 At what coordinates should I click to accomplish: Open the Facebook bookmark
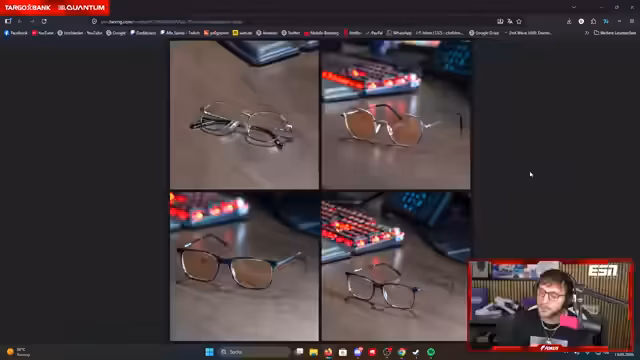click(x=16, y=33)
